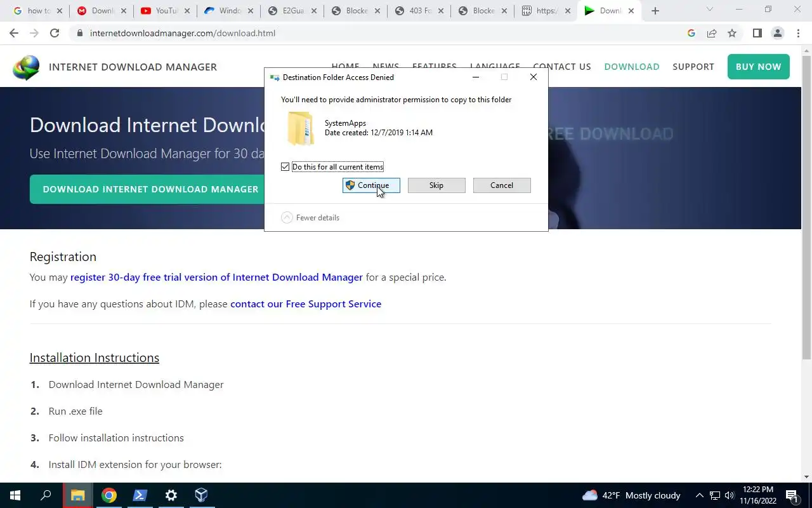Show hidden system tray icons
The width and height of the screenshot is (812, 508).
tap(700, 495)
